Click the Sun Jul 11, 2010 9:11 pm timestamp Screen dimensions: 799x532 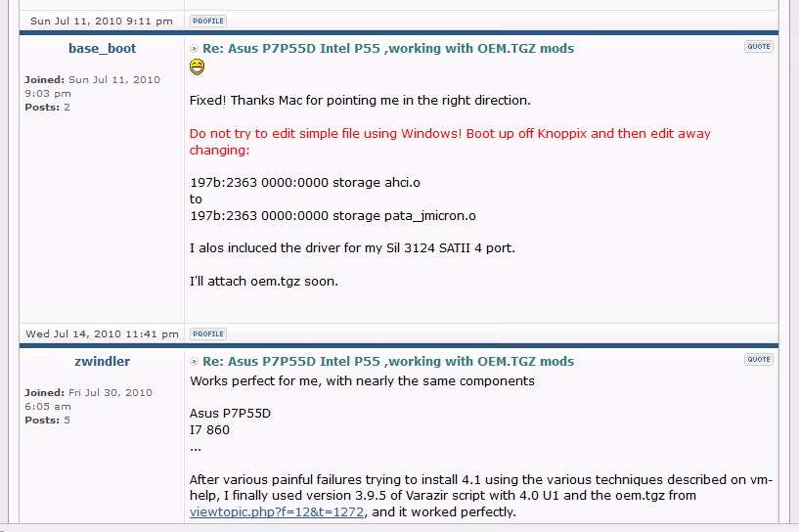click(x=102, y=21)
